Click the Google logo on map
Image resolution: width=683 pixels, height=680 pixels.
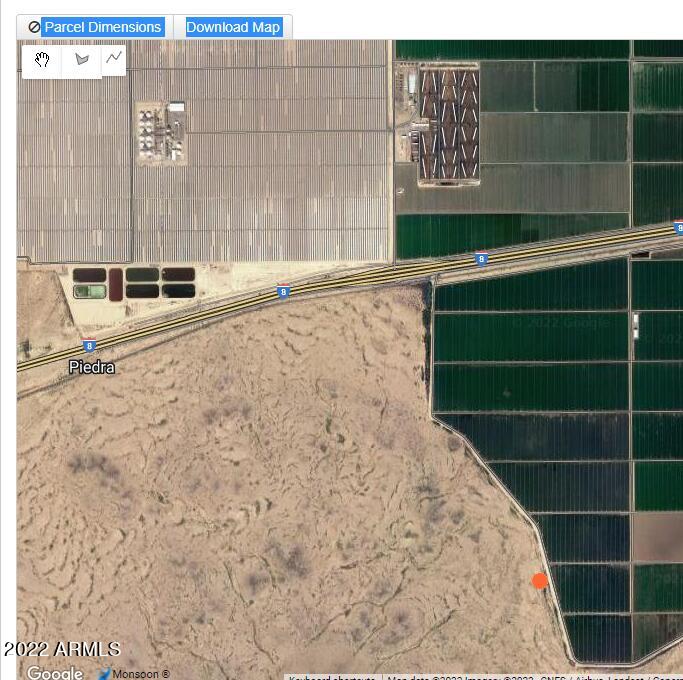tap(55, 672)
